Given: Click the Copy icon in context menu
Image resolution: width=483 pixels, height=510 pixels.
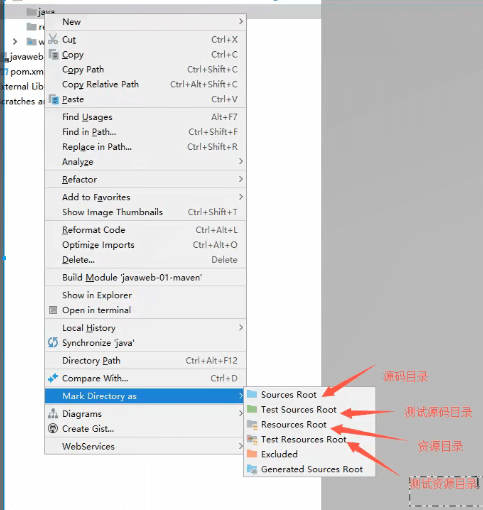Looking at the screenshot, I should pos(54,54).
